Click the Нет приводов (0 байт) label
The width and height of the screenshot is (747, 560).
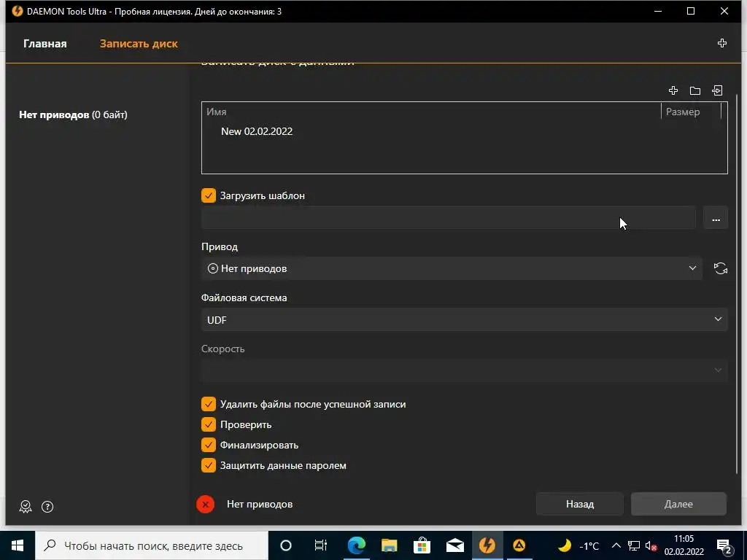click(73, 114)
